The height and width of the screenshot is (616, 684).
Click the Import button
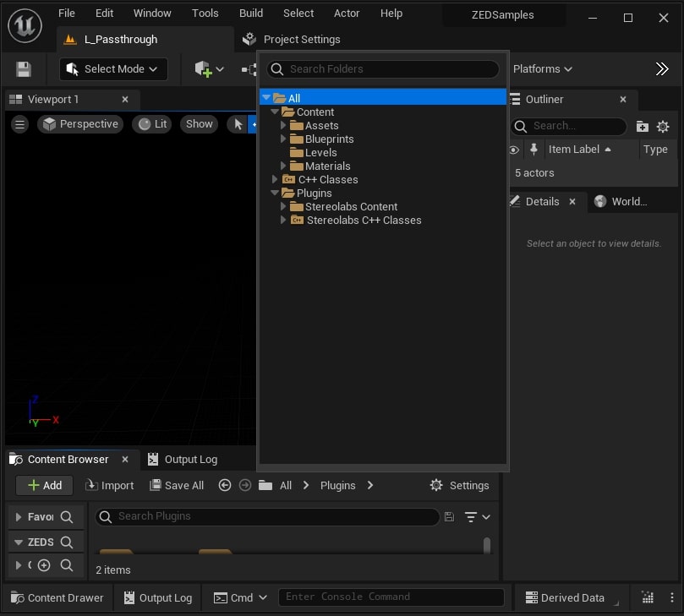pos(109,485)
